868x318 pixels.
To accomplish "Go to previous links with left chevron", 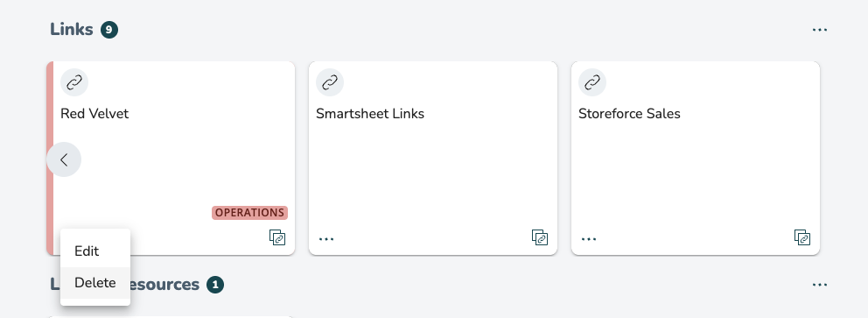I will [x=64, y=159].
